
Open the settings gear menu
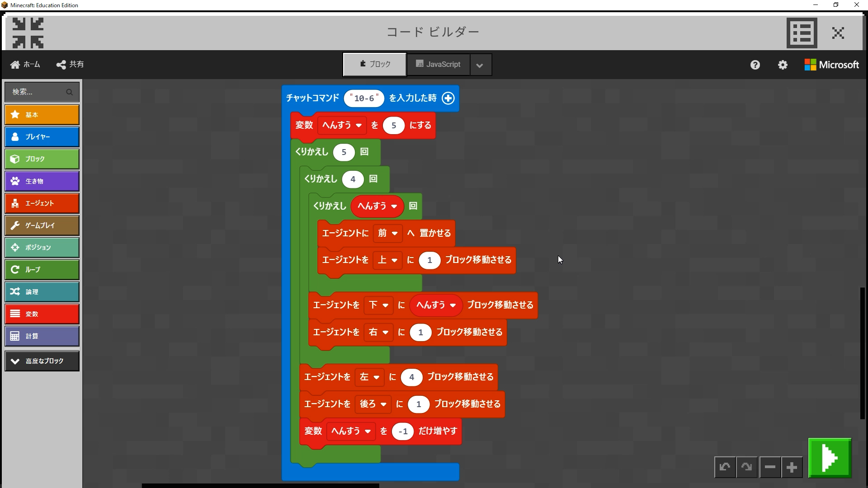(x=783, y=65)
